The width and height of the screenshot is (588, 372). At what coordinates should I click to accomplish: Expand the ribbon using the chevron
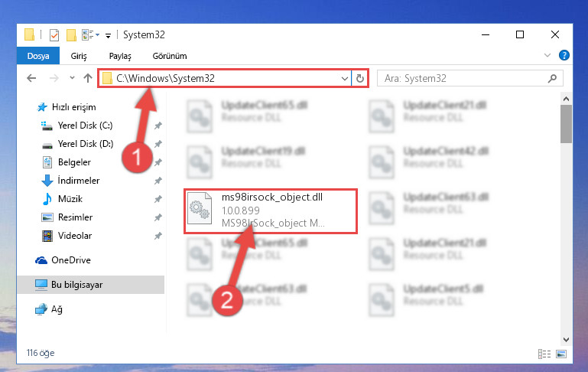[547, 56]
